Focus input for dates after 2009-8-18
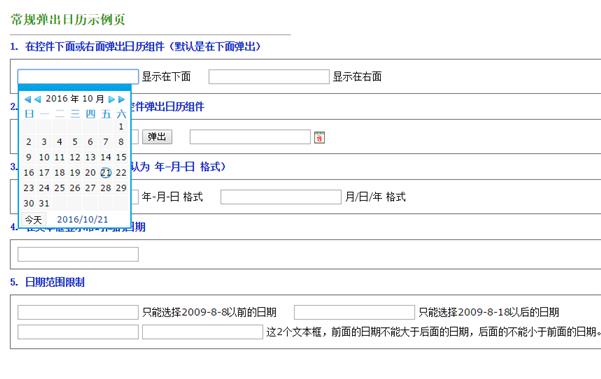The image size is (601, 379). pyautogui.click(x=354, y=312)
